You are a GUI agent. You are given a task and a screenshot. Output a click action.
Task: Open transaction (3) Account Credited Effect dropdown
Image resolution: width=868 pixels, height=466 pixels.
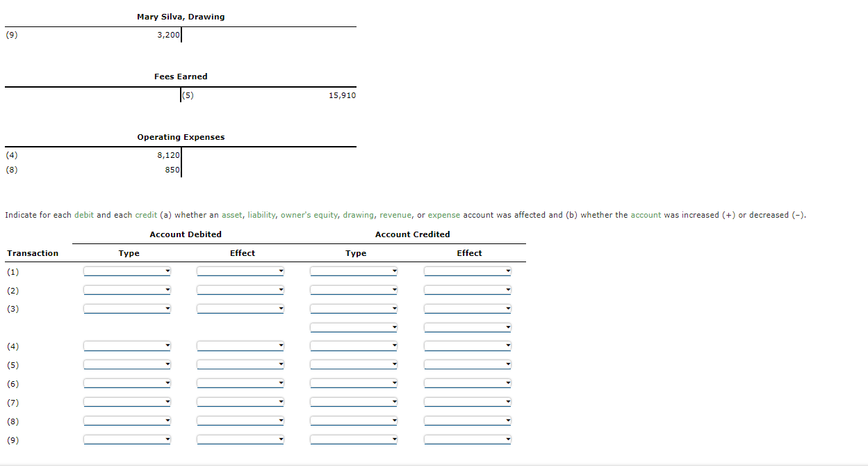[x=468, y=309]
